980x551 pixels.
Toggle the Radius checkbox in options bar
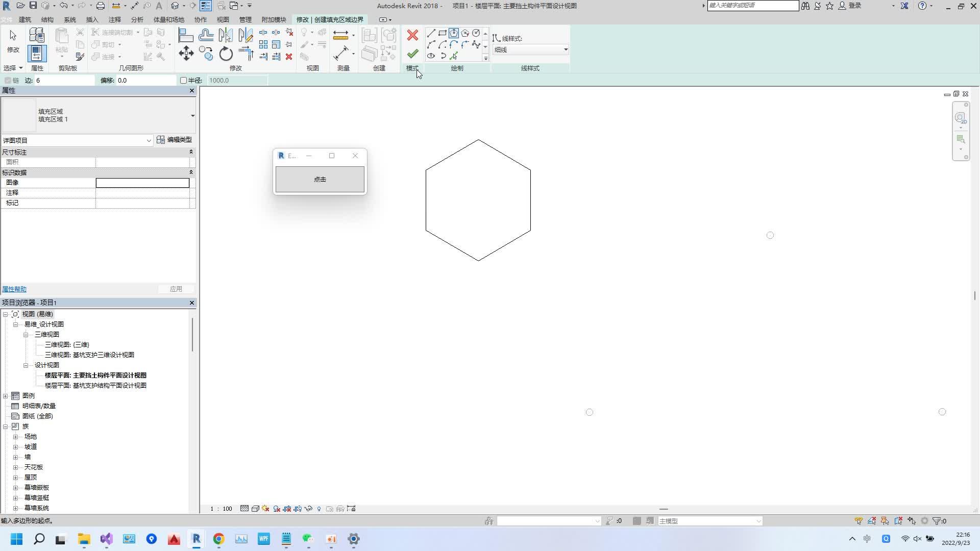(x=183, y=80)
